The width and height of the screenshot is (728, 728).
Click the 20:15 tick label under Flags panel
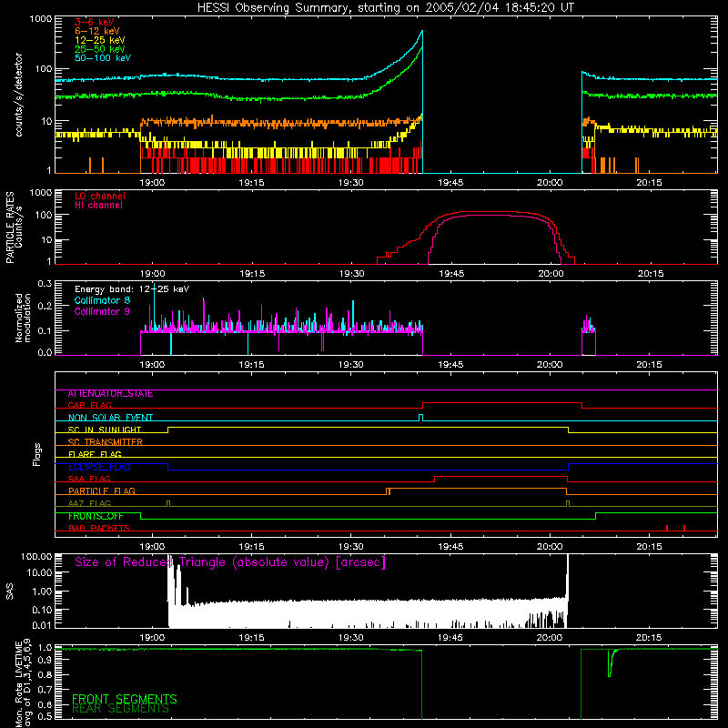coord(650,547)
